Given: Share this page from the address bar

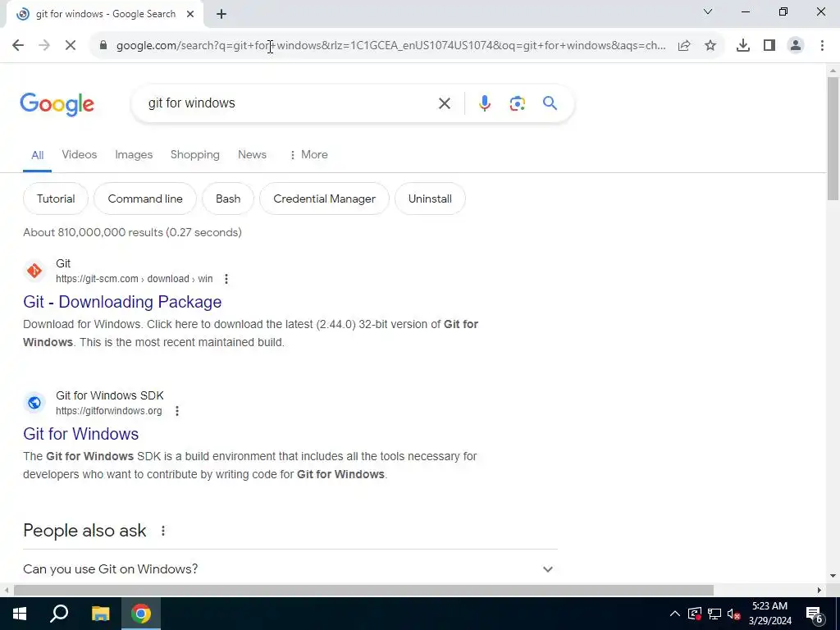Looking at the screenshot, I should [684, 46].
